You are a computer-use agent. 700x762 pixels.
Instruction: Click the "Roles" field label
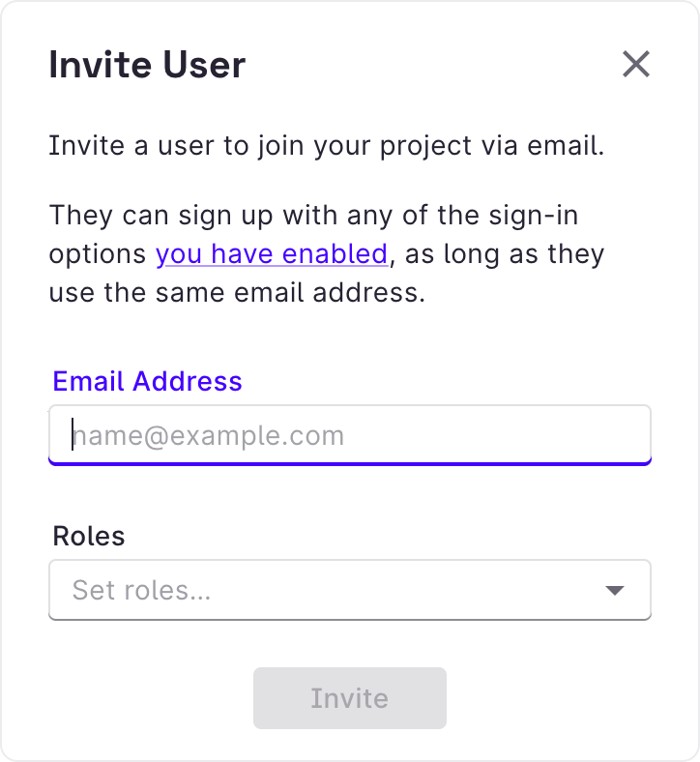coord(89,536)
